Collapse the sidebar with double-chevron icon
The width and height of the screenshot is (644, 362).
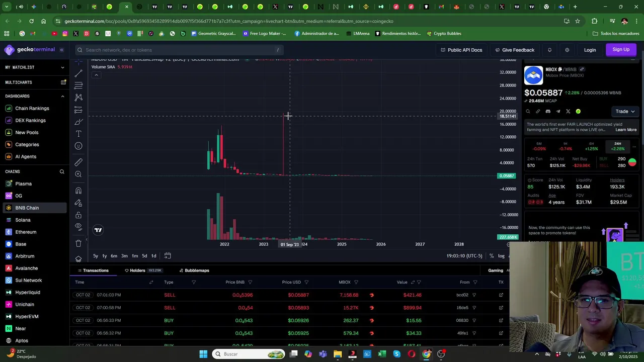click(62, 50)
